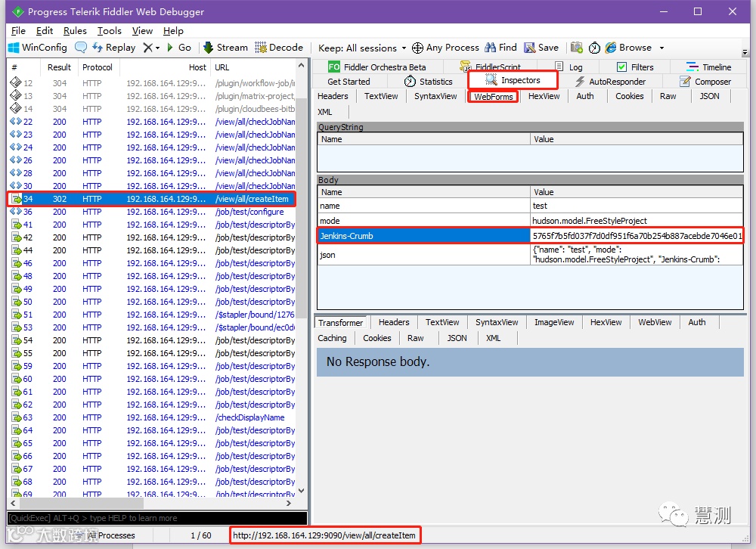Click horizontal scrollbar right arrow in sessions
The image size is (756, 549).
pyautogui.click(x=289, y=503)
